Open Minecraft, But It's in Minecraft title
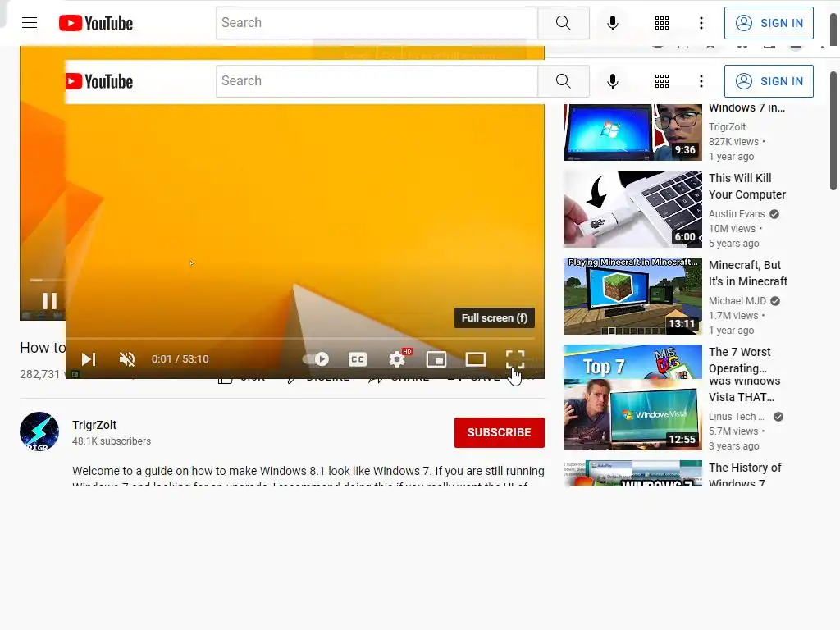The width and height of the screenshot is (840, 630). point(748,273)
